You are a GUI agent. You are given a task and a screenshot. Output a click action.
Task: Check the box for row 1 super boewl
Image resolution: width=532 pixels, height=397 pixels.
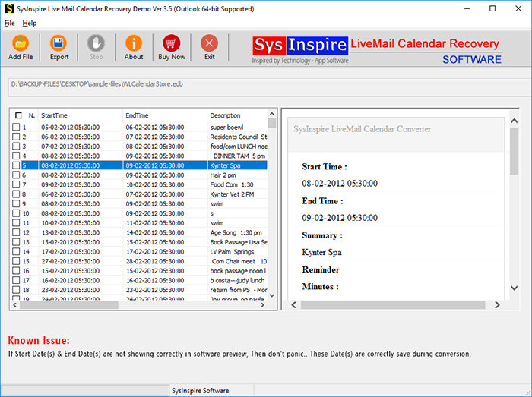click(16, 127)
